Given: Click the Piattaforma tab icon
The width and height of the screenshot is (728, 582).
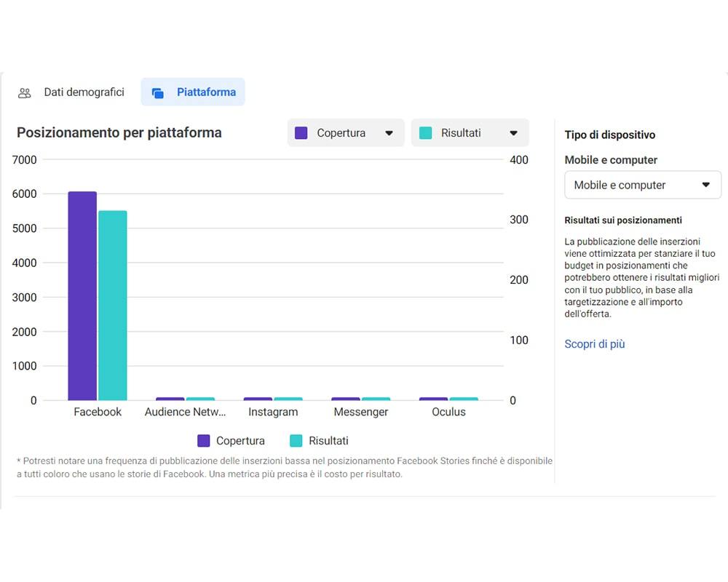Looking at the screenshot, I should [158, 93].
